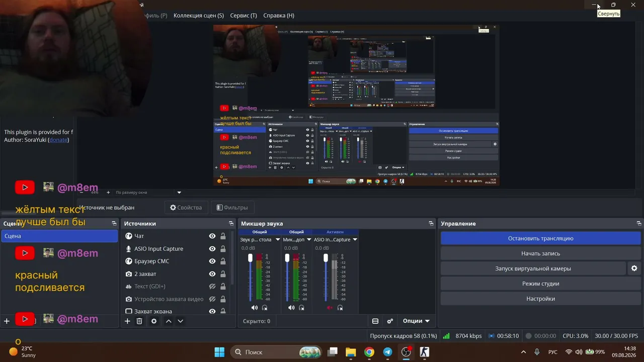Open ASIO Input Capture channel dropdown arrow
The width and height of the screenshot is (644, 362).
click(355, 240)
